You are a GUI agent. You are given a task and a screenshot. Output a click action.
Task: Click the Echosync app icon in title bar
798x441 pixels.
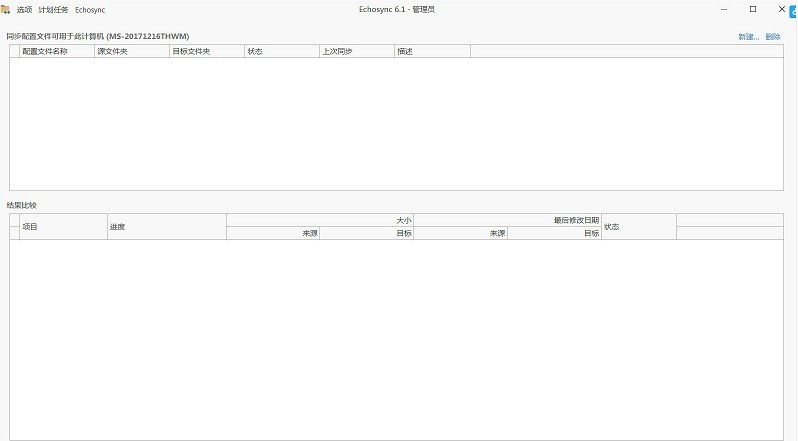[5, 10]
